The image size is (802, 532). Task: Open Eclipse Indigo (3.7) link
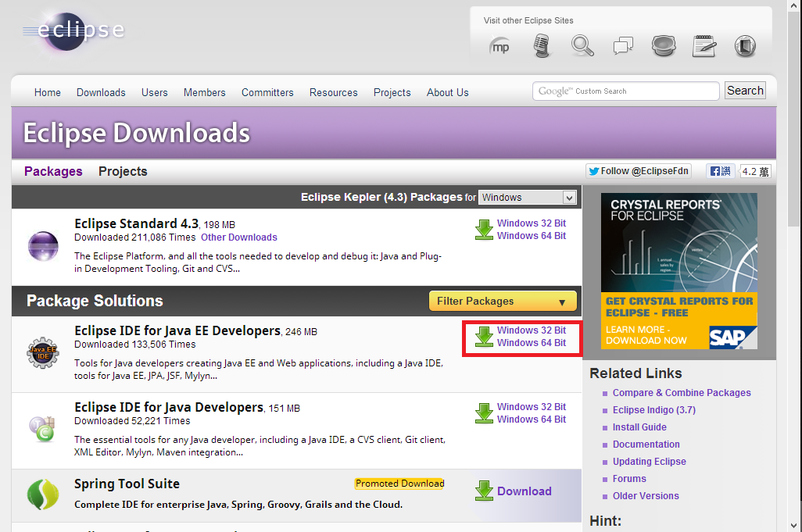tap(654, 410)
